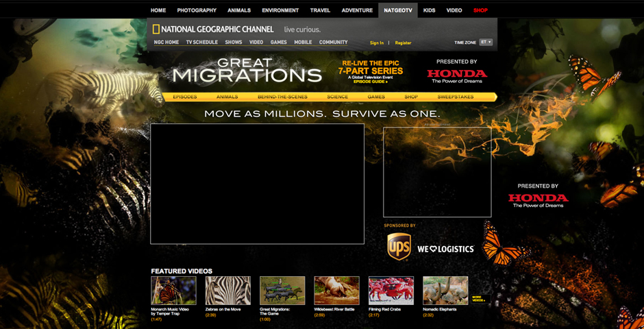Open the Time Zone ET dropdown
644x329 pixels.
(x=486, y=42)
